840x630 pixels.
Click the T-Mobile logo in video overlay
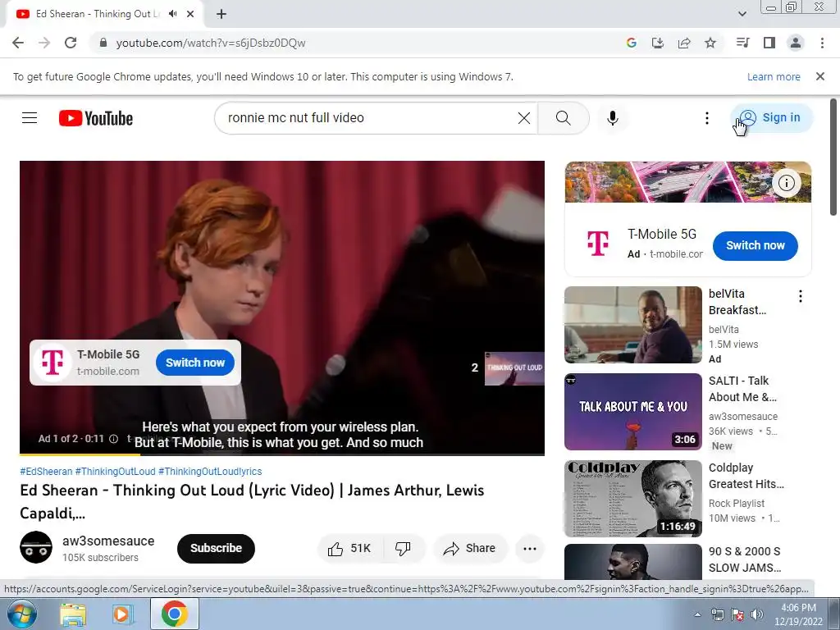pos(52,362)
